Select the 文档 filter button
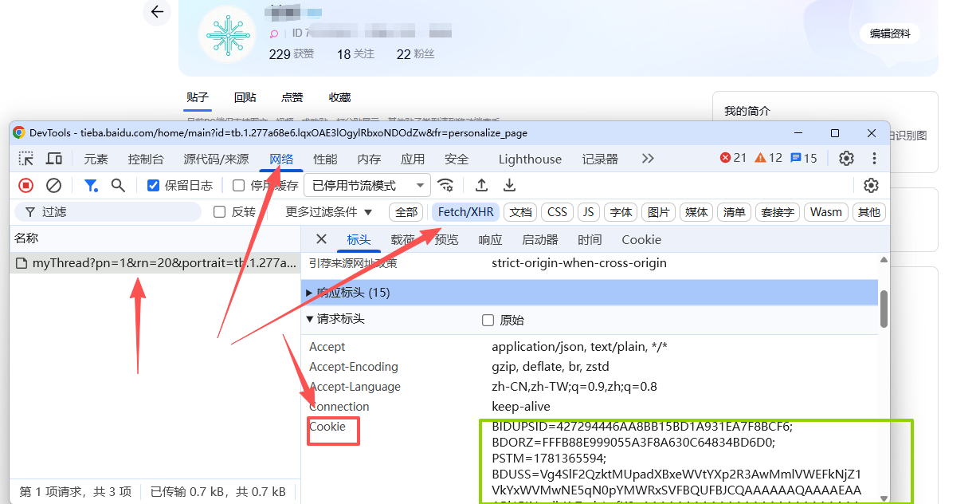Screen dimensions: 980x504 click(521, 211)
